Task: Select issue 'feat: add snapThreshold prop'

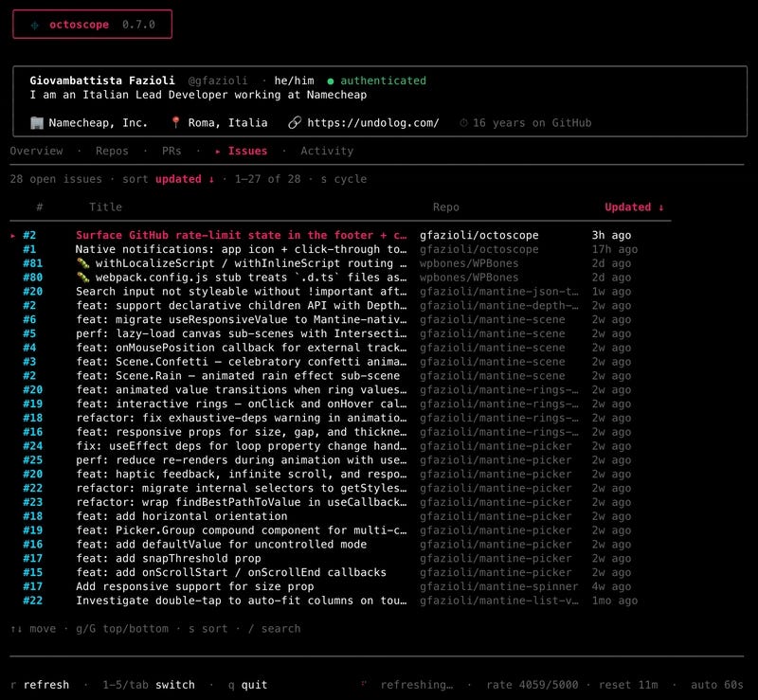Action: (x=340, y=558)
